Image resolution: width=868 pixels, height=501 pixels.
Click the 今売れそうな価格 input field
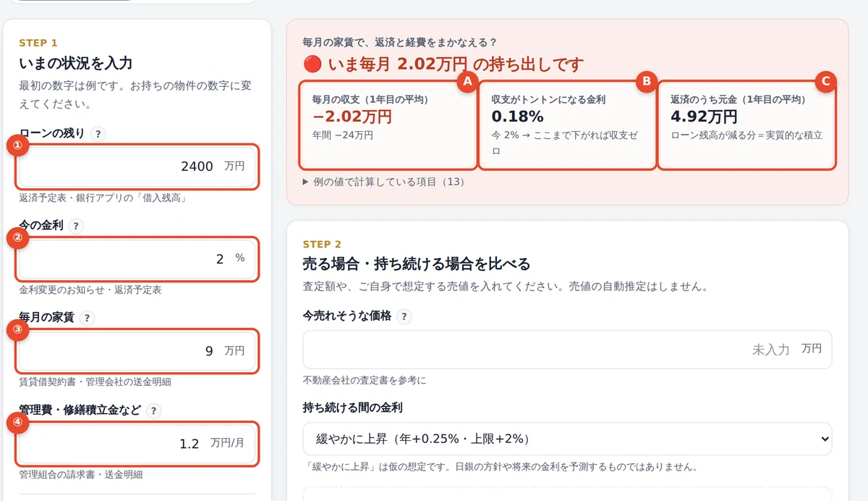[x=567, y=350]
